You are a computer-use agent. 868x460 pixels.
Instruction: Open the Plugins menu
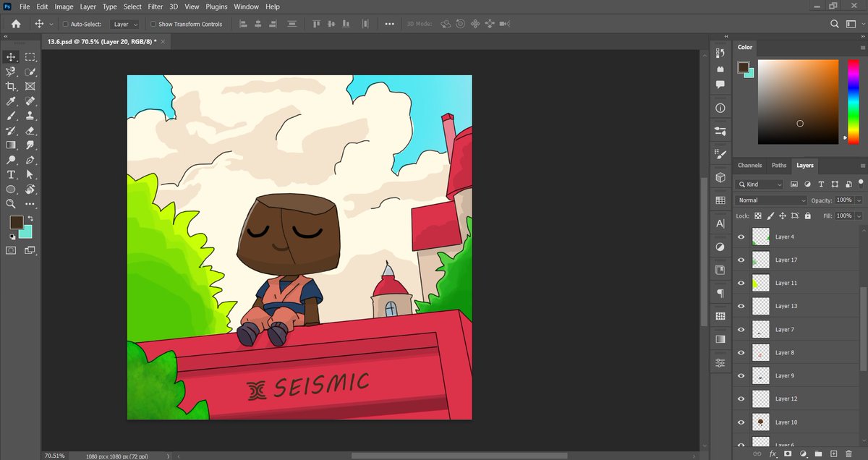point(216,7)
